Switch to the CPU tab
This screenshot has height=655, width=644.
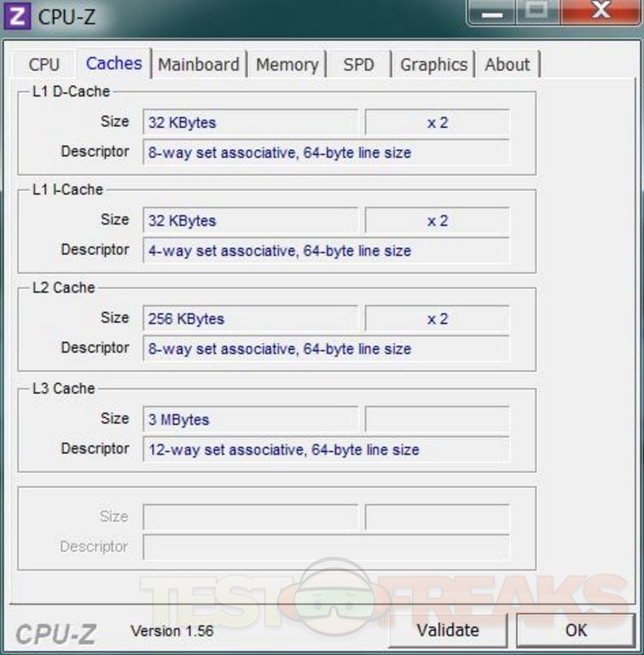[44, 65]
